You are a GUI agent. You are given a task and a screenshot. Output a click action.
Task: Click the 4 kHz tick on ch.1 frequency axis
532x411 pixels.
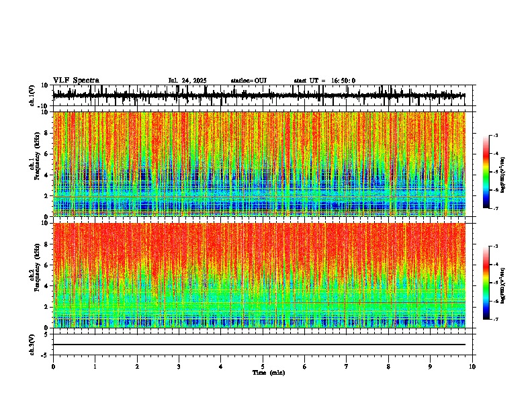46,175
